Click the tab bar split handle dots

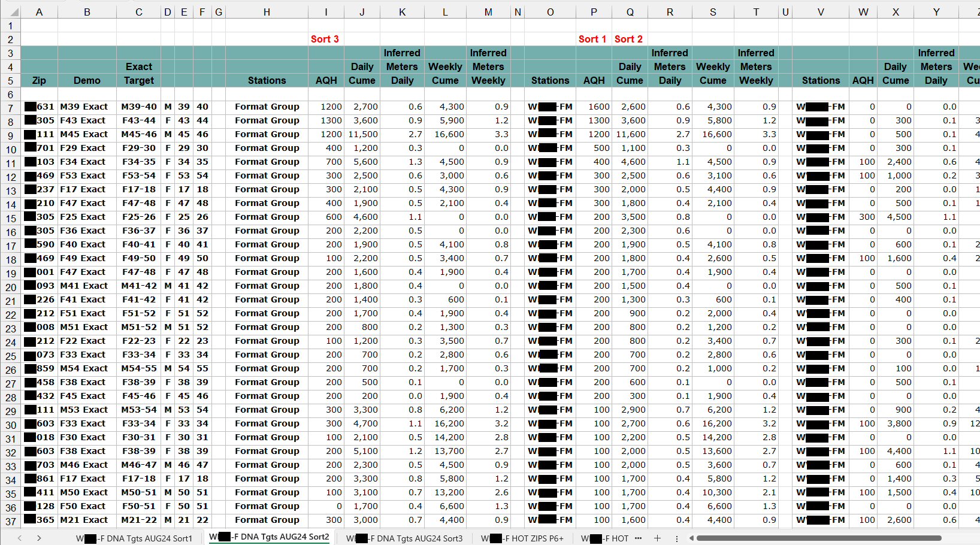tap(677, 538)
